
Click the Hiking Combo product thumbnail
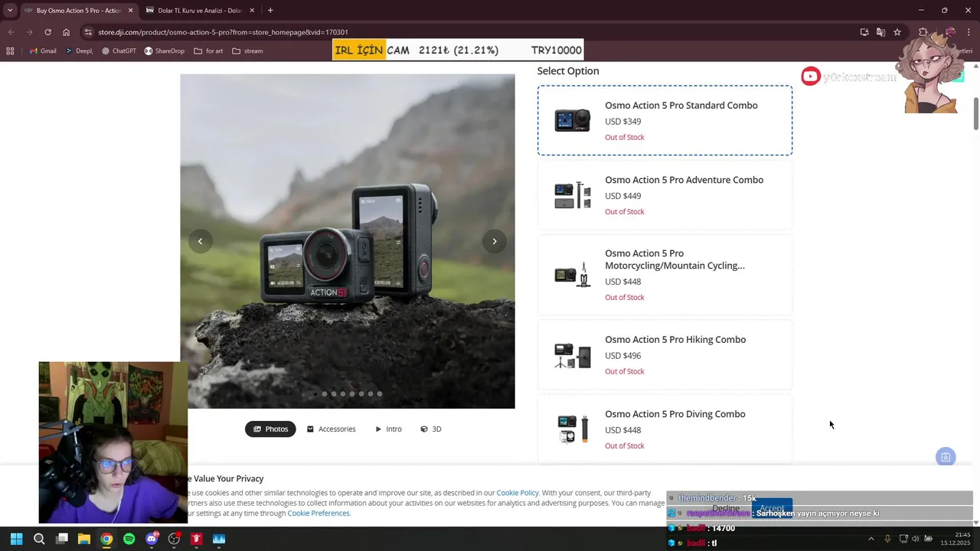pos(573,356)
